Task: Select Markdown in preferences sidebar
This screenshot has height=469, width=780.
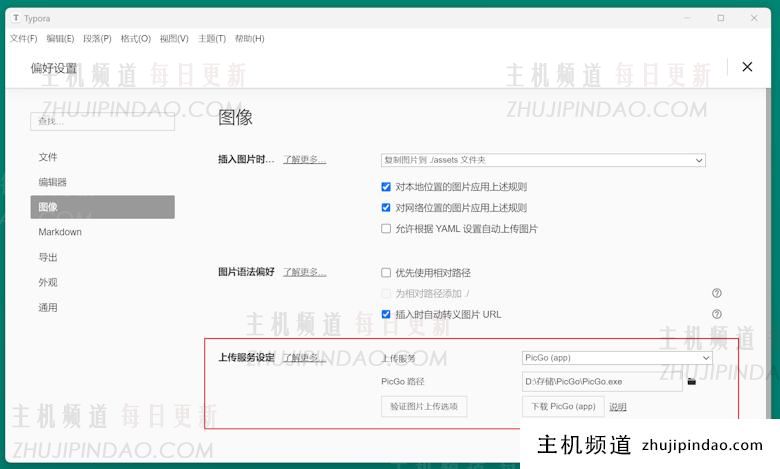Action: tap(102, 232)
